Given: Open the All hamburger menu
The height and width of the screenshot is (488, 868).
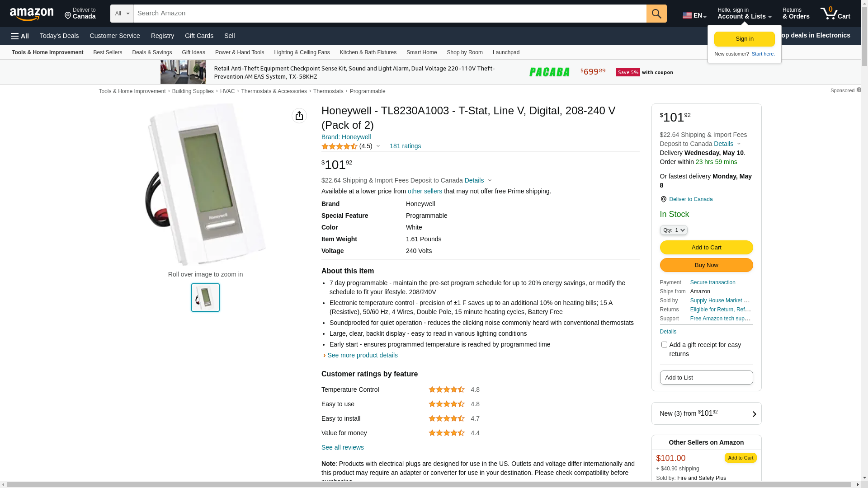Looking at the screenshot, I should (x=20, y=36).
